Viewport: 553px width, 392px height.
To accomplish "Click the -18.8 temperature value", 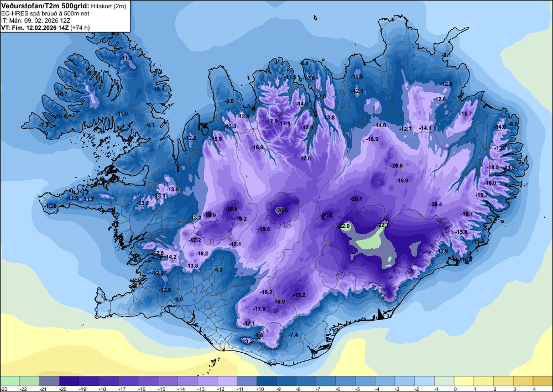I will pos(264,229).
